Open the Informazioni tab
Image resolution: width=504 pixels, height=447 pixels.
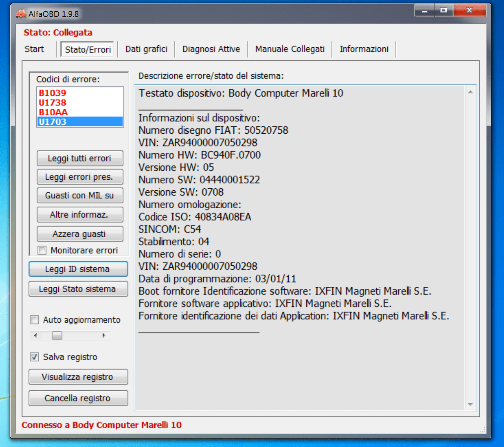364,49
